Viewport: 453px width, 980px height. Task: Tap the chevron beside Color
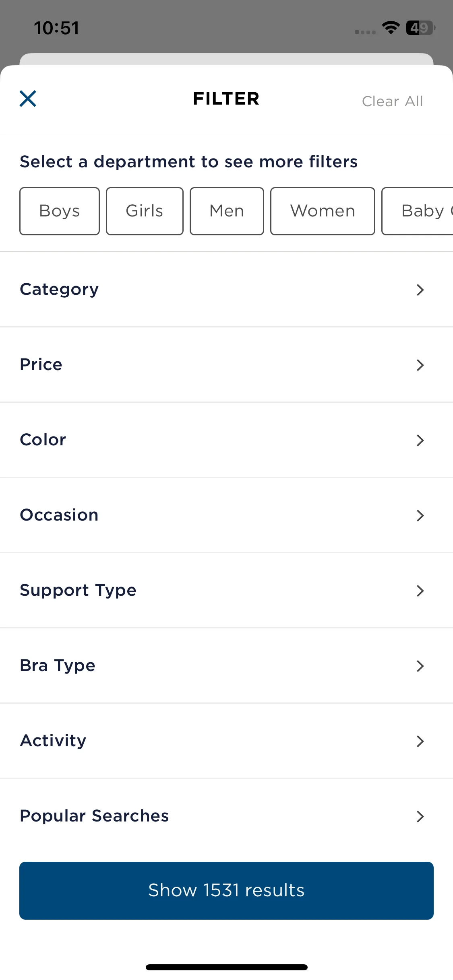(420, 440)
